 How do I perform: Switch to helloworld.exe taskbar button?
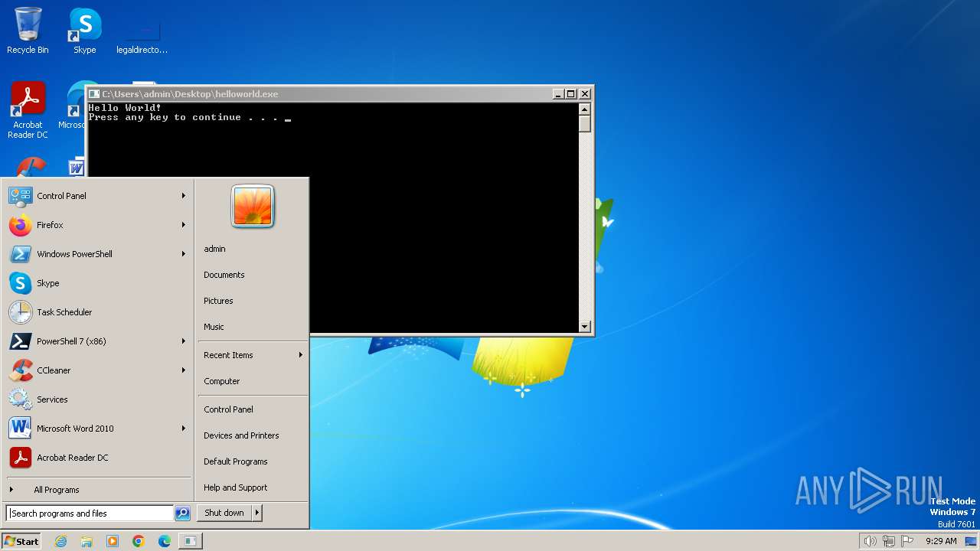tap(190, 541)
